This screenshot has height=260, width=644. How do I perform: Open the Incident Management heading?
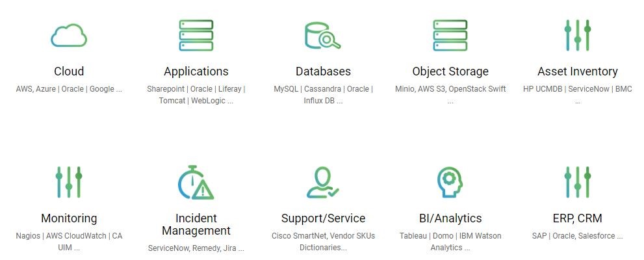tap(196, 224)
